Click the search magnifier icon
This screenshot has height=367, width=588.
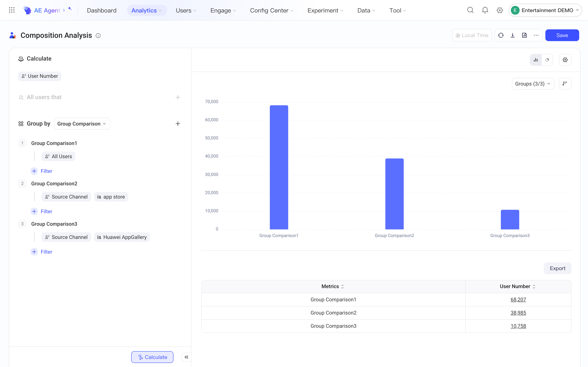tap(470, 10)
